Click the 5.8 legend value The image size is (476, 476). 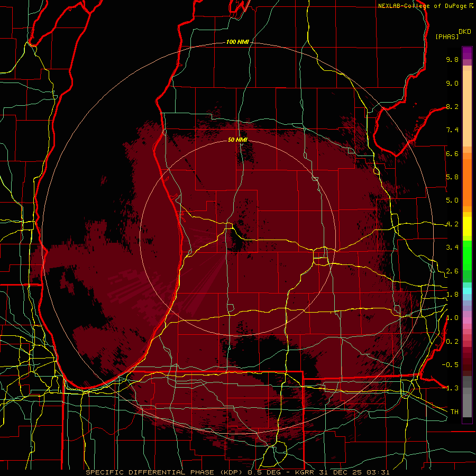[x=452, y=177]
